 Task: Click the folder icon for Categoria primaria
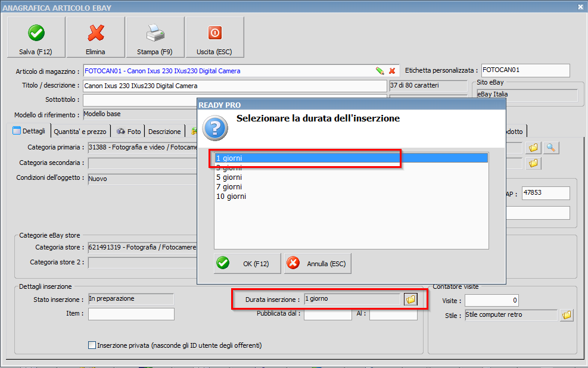click(x=533, y=148)
